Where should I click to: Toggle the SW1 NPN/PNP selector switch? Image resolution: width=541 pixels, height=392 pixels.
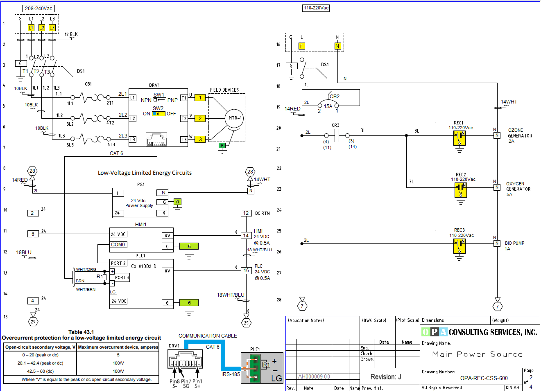pyautogui.click(x=159, y=100)
